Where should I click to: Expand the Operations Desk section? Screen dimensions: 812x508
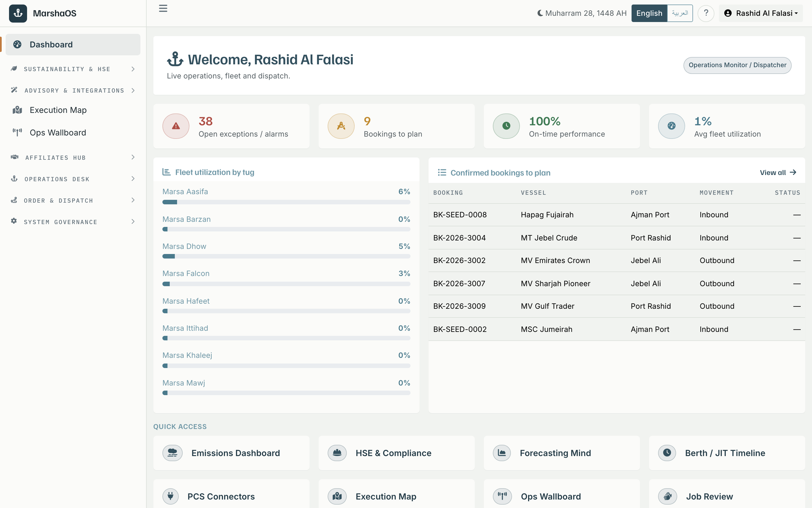[73, 179]
